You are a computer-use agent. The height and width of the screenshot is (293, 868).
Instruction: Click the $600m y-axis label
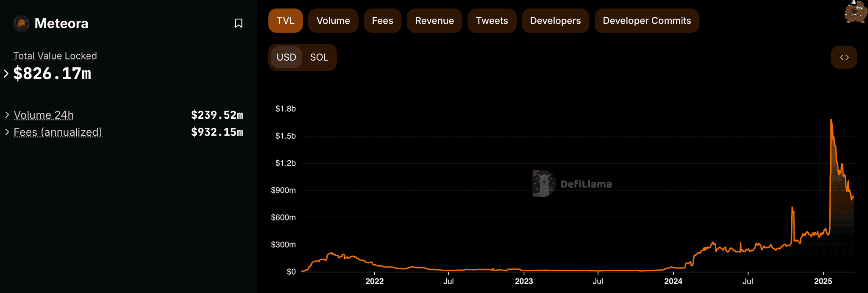(x=284, y=218)
